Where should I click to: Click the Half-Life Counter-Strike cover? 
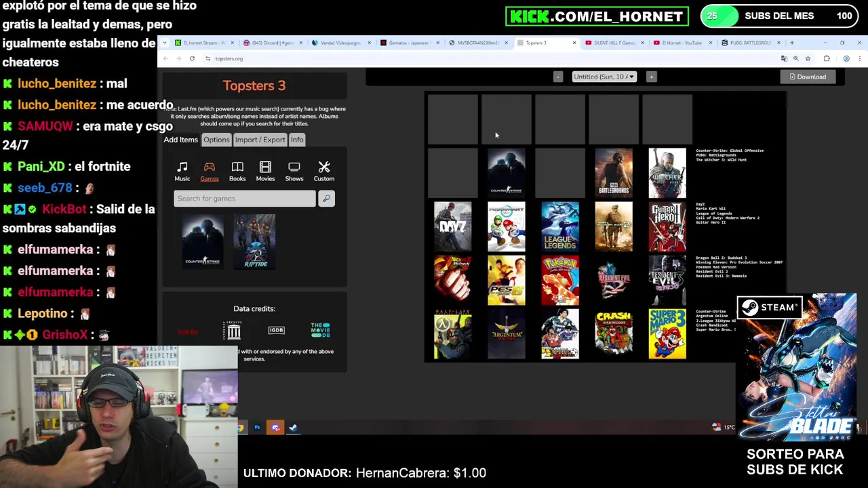pyautogui.click(x=452, y=334)
